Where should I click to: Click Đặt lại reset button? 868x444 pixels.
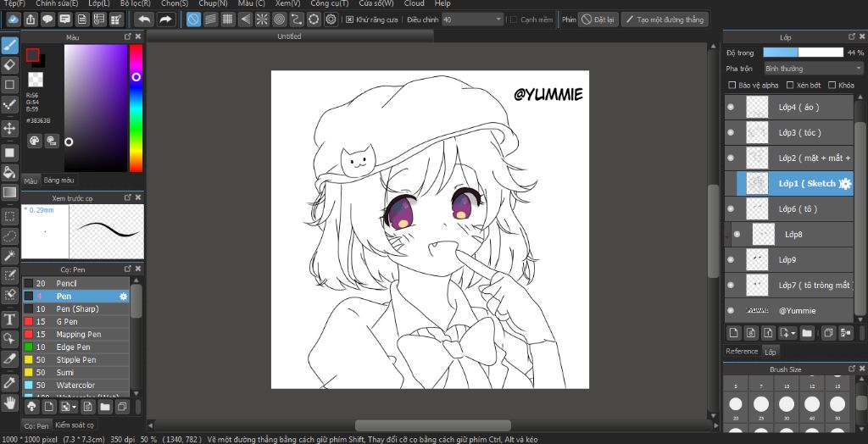[x=598, y=19]
